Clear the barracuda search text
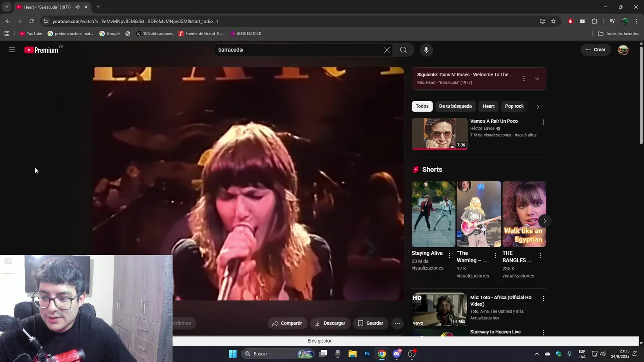 (387, 50)
